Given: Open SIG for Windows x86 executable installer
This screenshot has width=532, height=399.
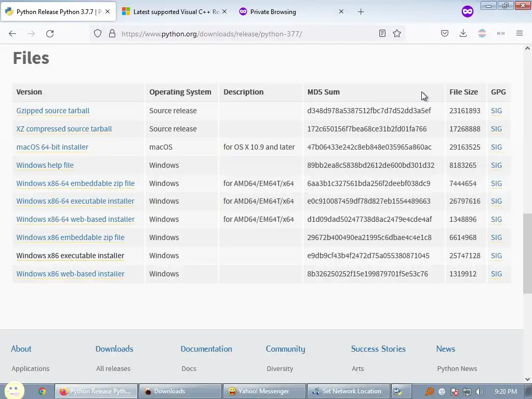Looking at the screenshot, I should 496,256.
